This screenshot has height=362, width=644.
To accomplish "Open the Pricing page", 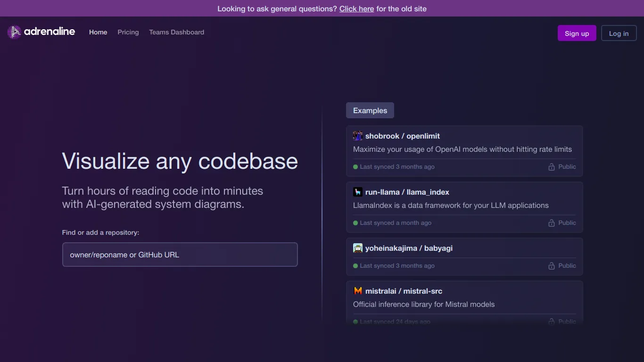I will click(x=128, y=32).
